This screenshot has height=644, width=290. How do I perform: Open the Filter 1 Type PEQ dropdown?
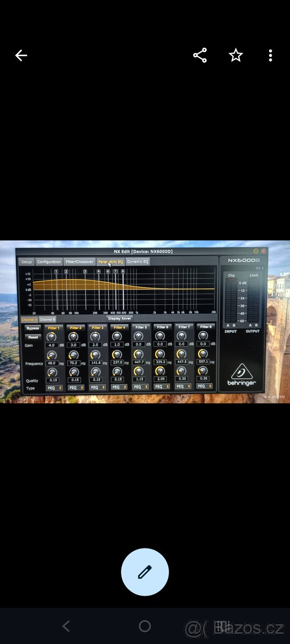(54, 387)
